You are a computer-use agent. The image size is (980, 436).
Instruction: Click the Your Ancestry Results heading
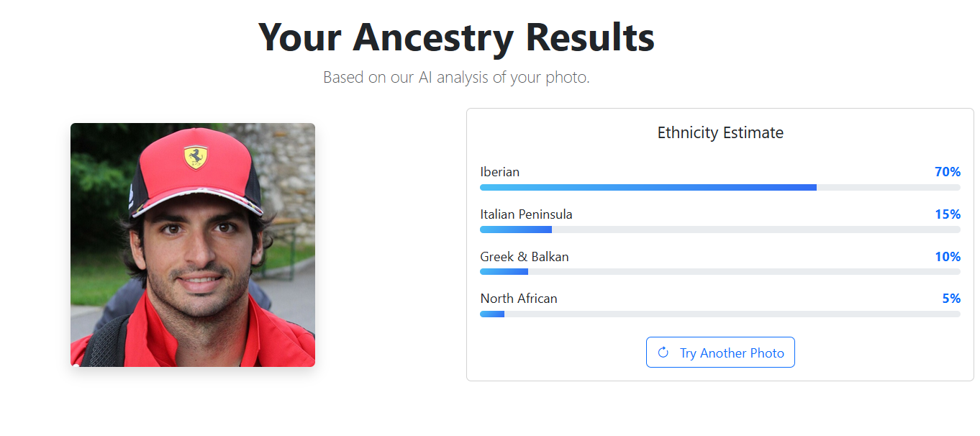[456, 37]
